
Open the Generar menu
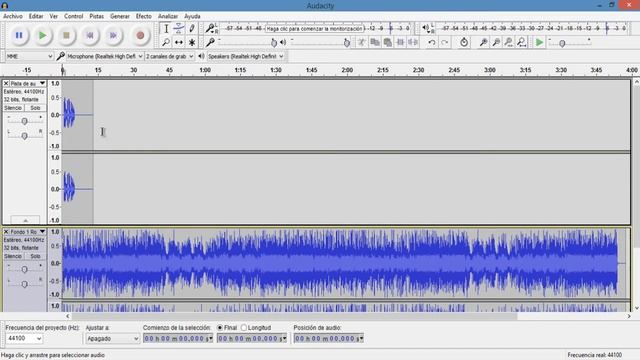coord(120,16)
